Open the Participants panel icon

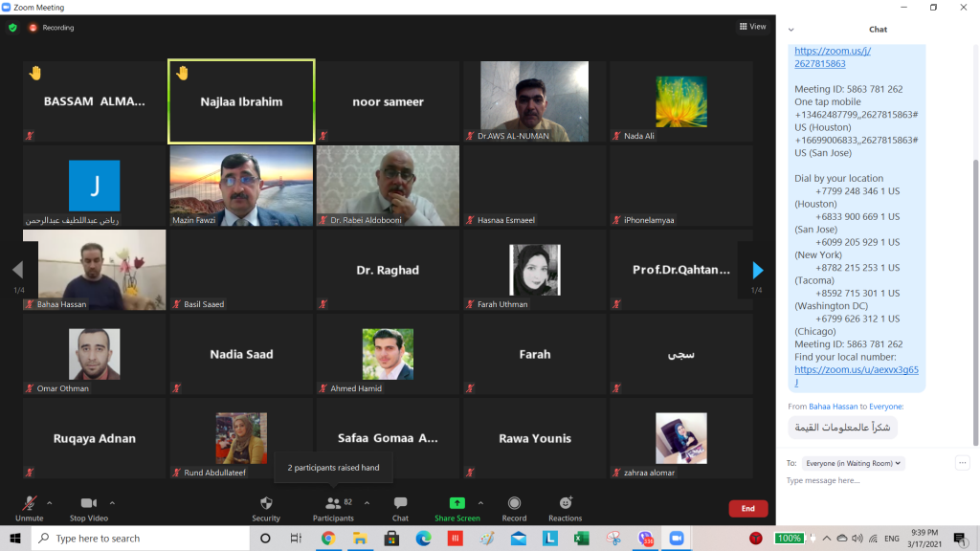pos(332,503)
